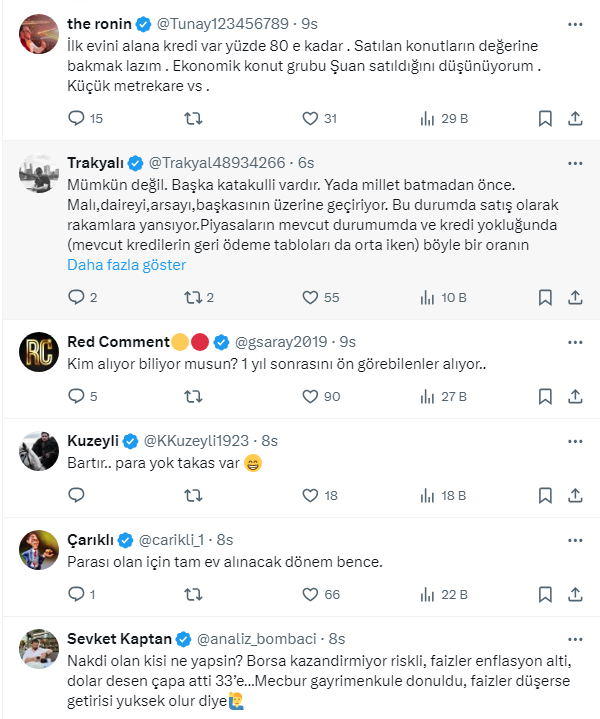Open Red Comment's profile avatar
The image size is (600, 719).
tap(39, 352)
